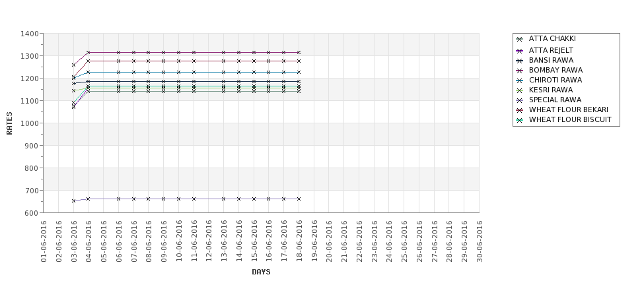Click topmost line's last point on 18-06-2016
The height and width of the screenshot is (283, 644).
point(299,52)
